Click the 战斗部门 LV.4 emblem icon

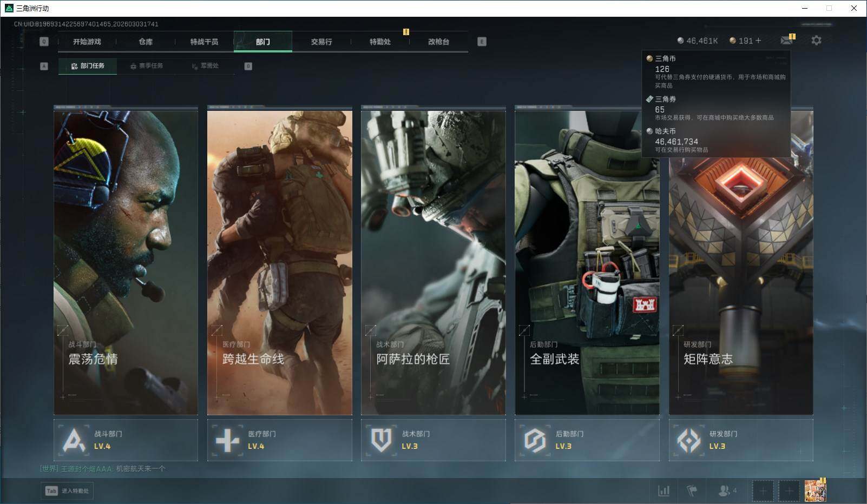pos(74,440)
